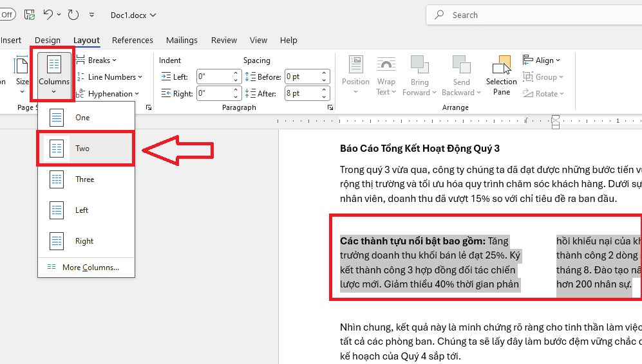Image resolution: width=642 pixels, height=364 pixels.
Task: Decrease the Spacing After stepper value
Action: (324, 97)
